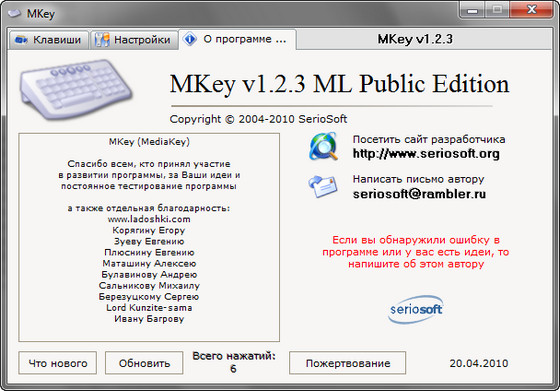Viewport: 560px width, 391px height.
Task: Click the Обновить button
Action: click(x=144, y=363)
